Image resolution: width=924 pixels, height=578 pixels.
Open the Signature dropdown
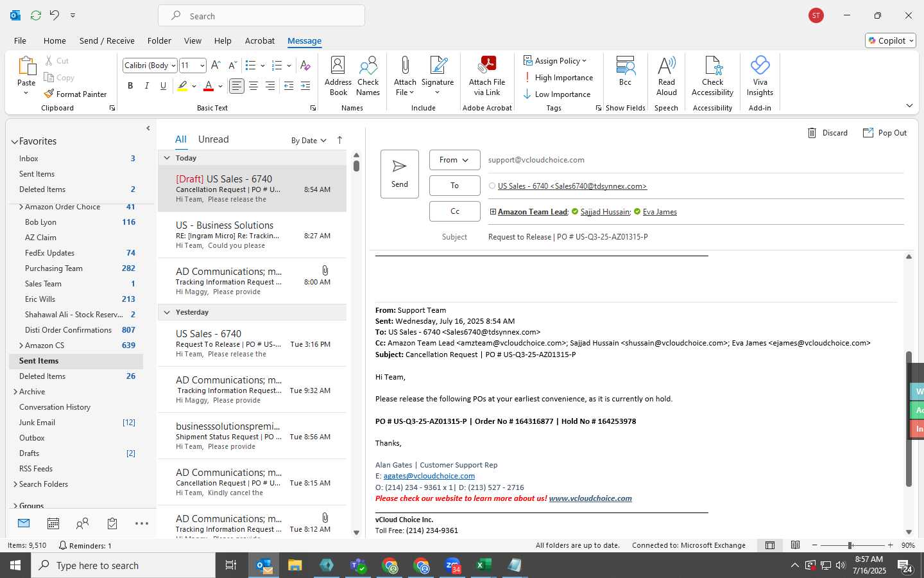coord(438,76)
